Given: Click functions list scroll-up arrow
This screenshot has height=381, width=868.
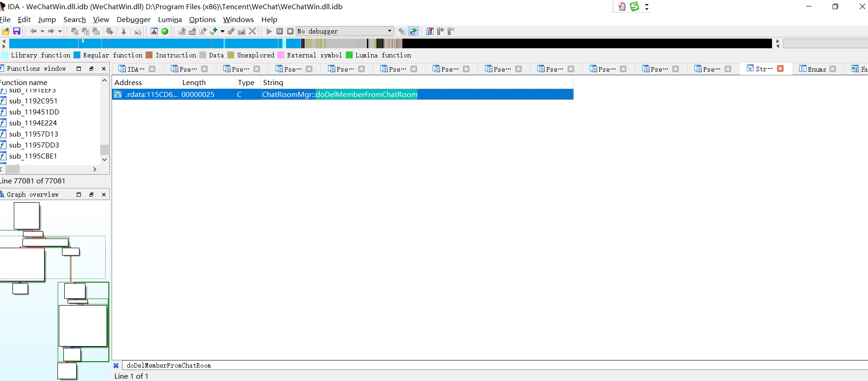Looking at the screenshot, I should pyautogui.click(x=104, y=80).
